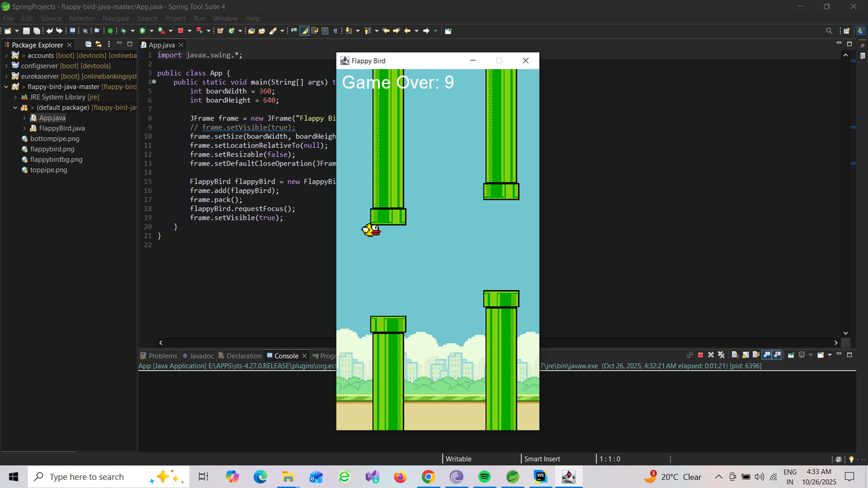Toggle Scroll Lock in Console
The height and width of the screenshot is (488, 868).
[746, 355]
